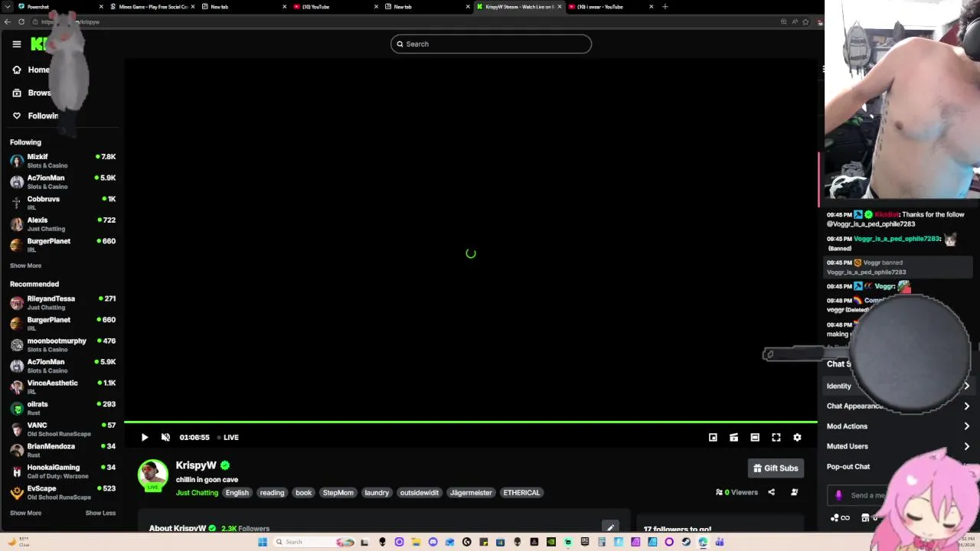980x551 pixels.
Task: Play the KrispyW stream
Action: click(x=145, y=438)
